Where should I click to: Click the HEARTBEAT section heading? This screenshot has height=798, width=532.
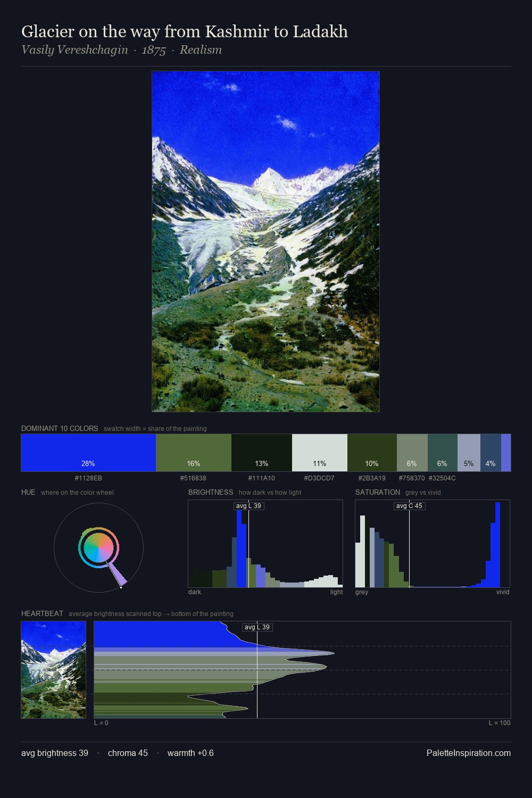(x=42, y=613)
